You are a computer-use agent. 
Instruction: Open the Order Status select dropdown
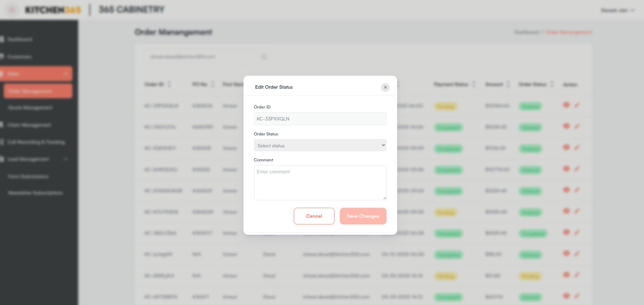tap(320, 145)
